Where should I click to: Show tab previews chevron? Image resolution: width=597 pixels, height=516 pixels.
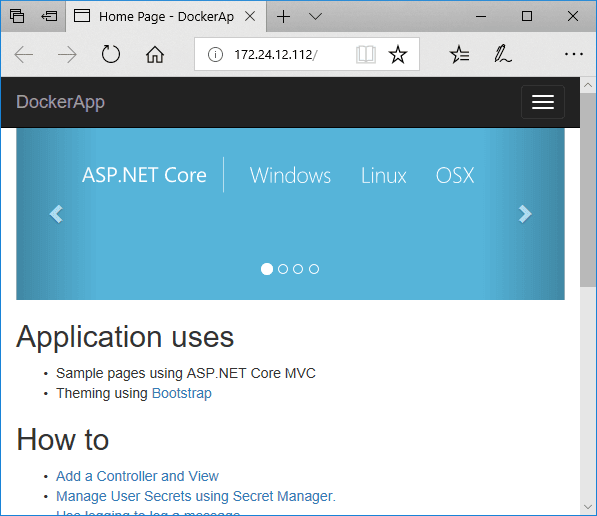click(x=315, y=16)
